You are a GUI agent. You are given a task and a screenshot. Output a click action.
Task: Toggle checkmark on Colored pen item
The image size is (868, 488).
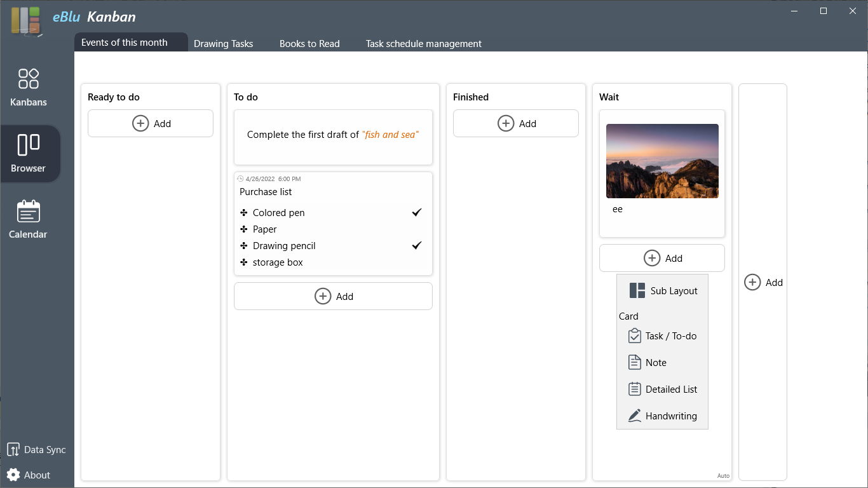pyautogui.click(x=417, y=212)
